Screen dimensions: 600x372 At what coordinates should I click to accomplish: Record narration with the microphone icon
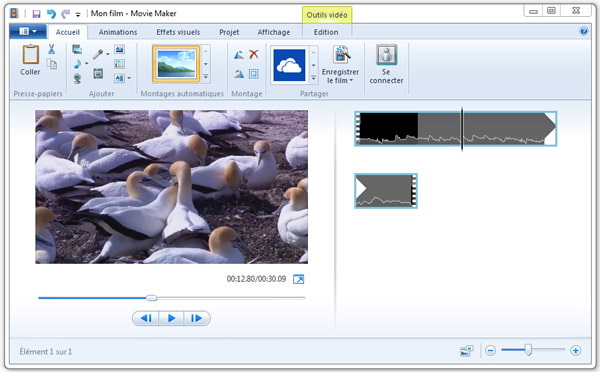[x=98, y=54]
